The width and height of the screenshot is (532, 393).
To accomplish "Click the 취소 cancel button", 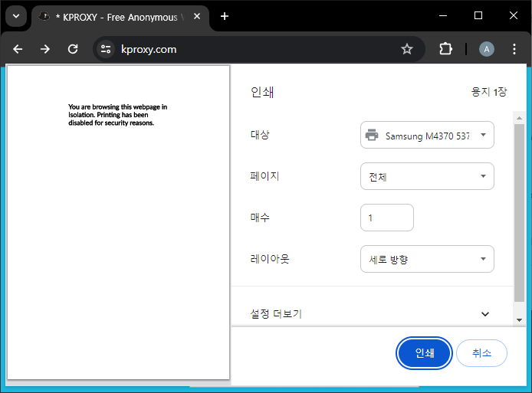I will click(481, 353).
